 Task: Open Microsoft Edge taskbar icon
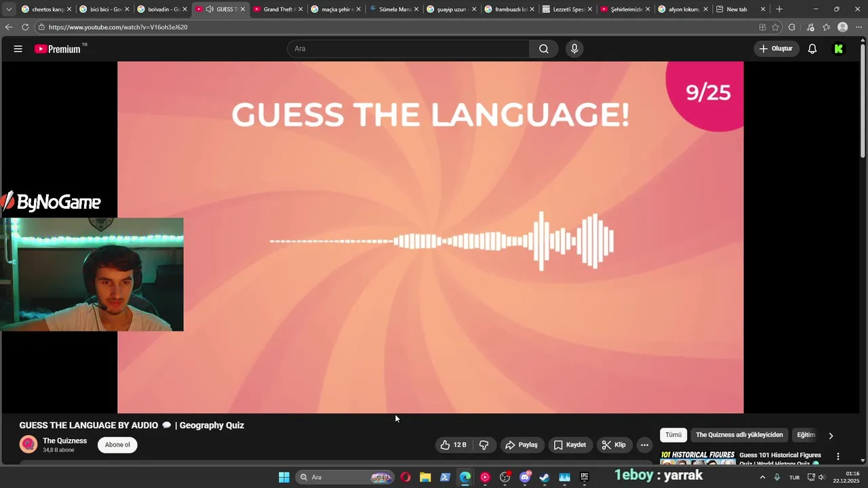465,477
